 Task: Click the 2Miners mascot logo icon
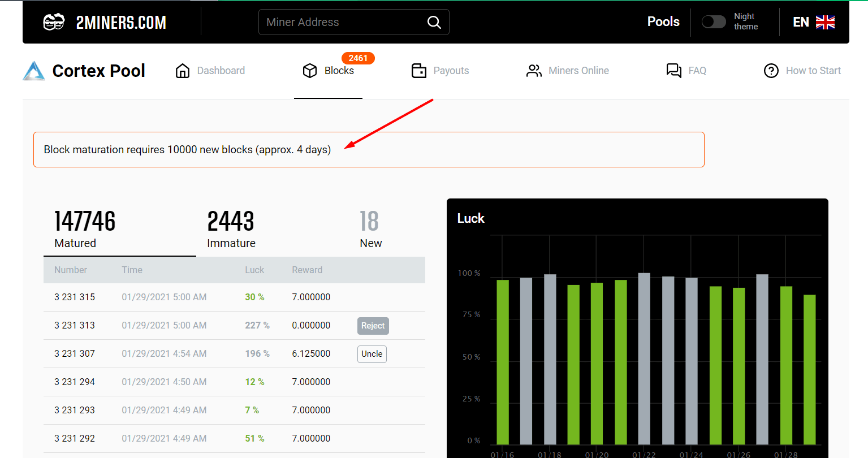tap(54, 22)
